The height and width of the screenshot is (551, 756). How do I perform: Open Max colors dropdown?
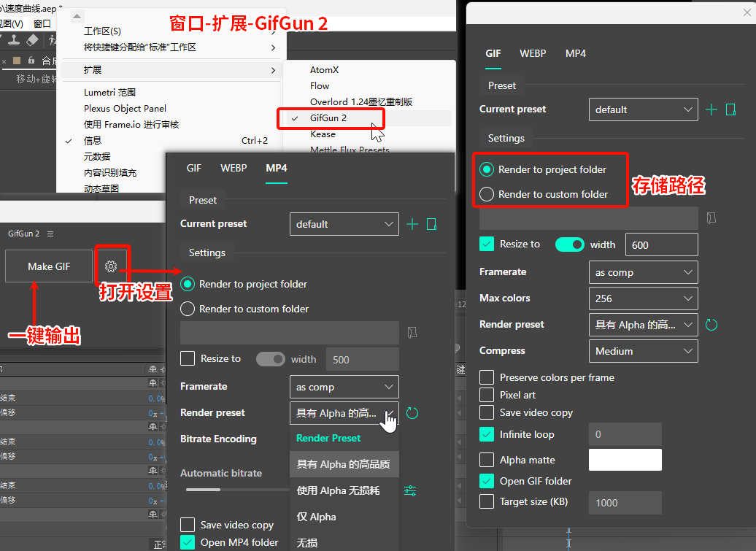click(643, 298)
